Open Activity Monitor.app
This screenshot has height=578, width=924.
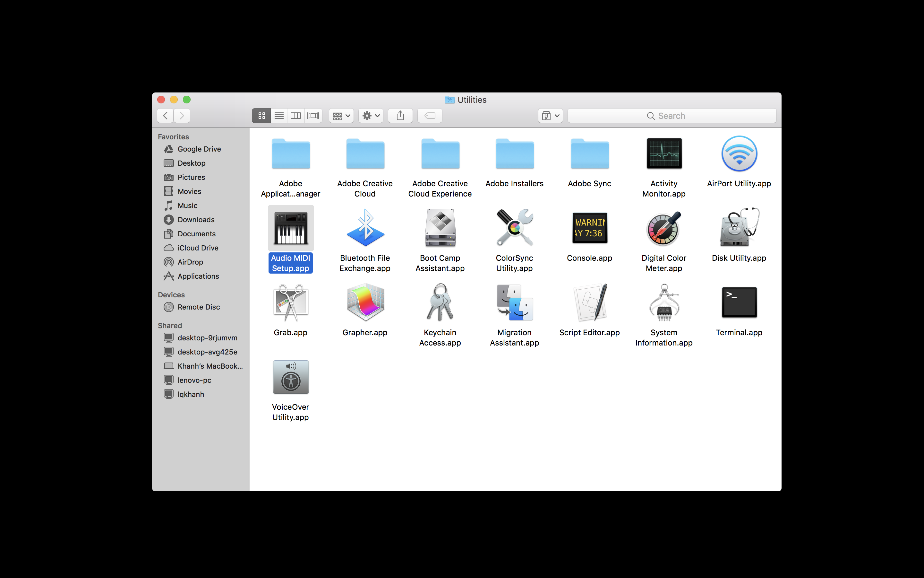point(664,153)
